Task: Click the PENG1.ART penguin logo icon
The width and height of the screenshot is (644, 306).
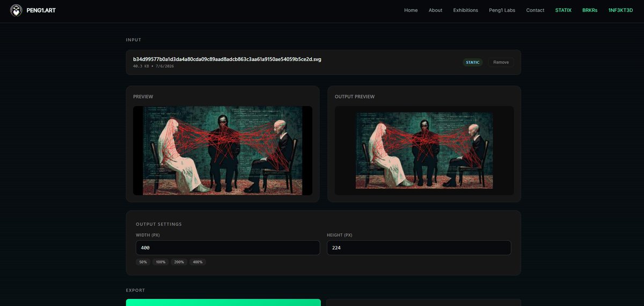Action: [16, 10]
